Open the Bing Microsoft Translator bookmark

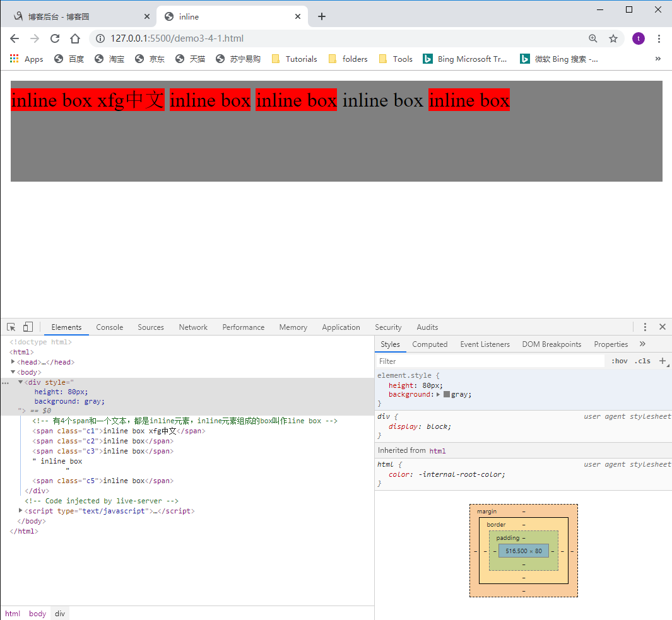click(x=465, y=59)
